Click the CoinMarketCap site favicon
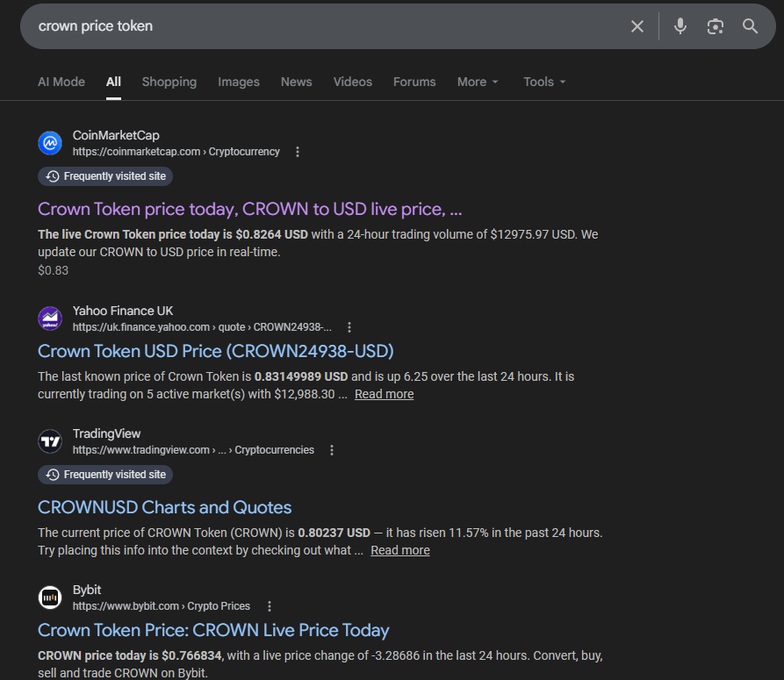 click(50, 143)
